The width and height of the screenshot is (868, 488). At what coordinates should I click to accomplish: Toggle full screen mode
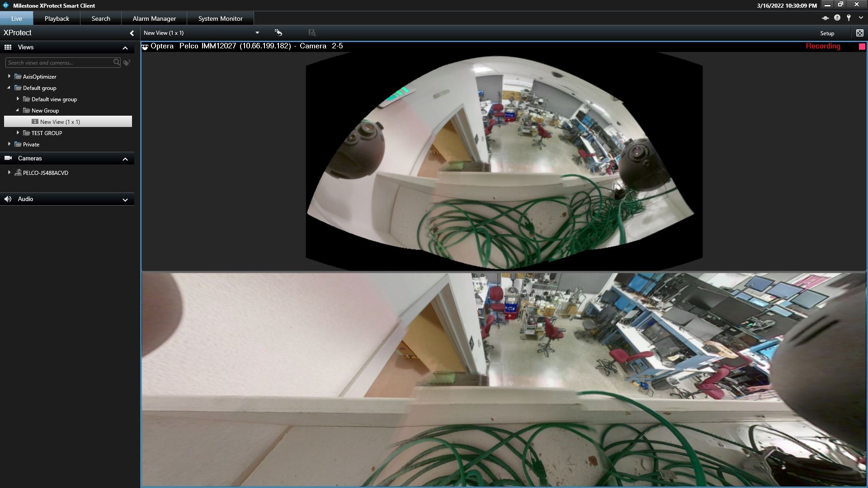859,33
